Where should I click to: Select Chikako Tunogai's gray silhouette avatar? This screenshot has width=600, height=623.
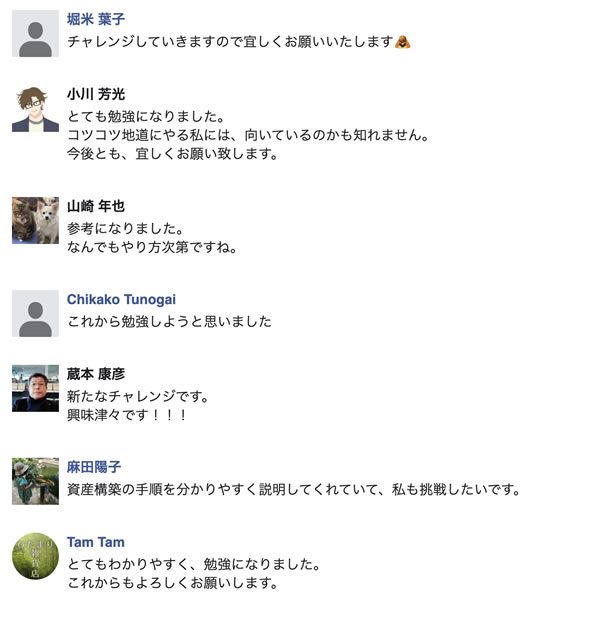pos(35,313)
